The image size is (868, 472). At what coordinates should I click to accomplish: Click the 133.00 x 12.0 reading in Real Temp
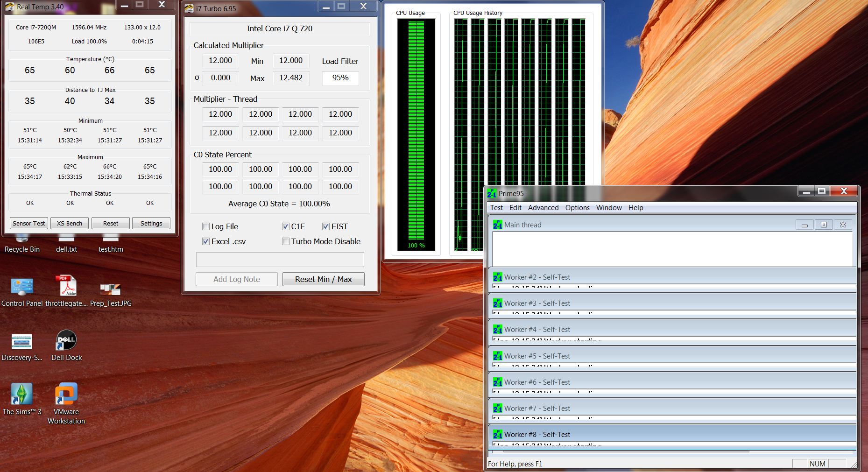click(x=142, y=27)
